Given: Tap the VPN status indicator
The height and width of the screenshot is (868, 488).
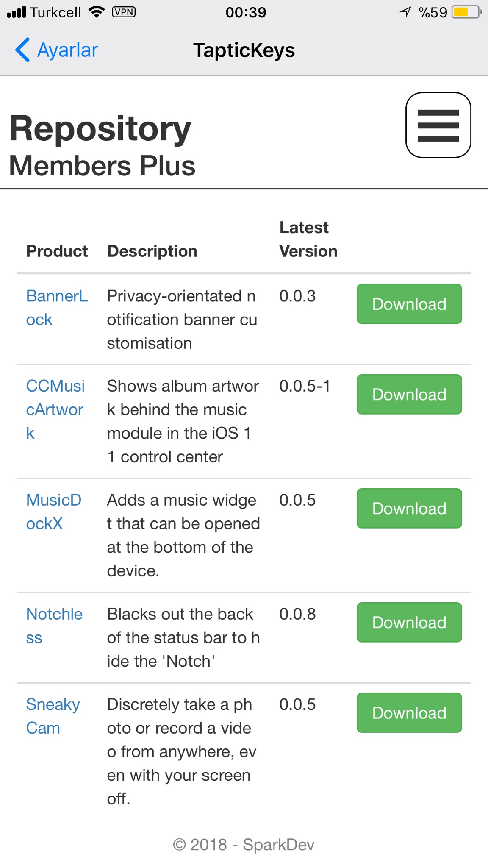Looking at the screenshot, I should [x=123, y=12].
